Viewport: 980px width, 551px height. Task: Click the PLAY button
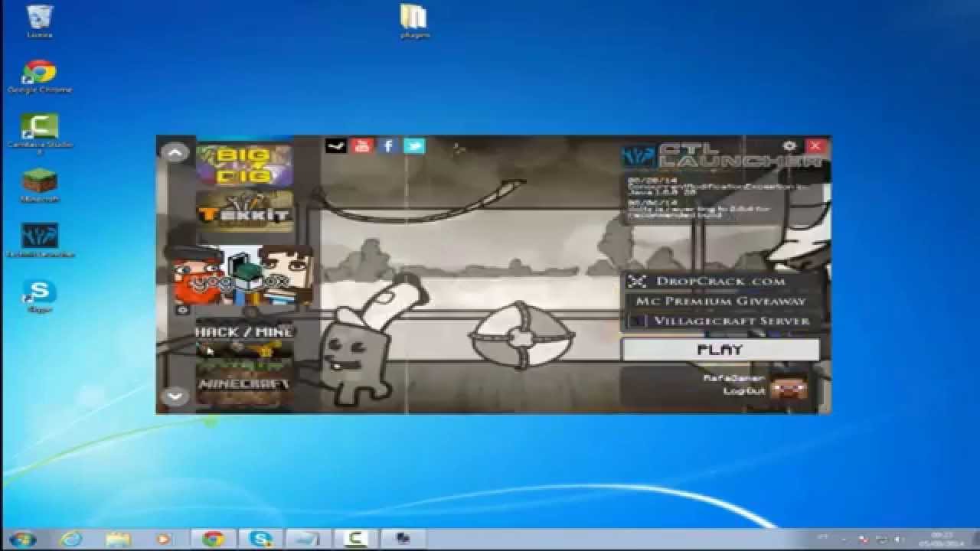[x=720, y=350]
